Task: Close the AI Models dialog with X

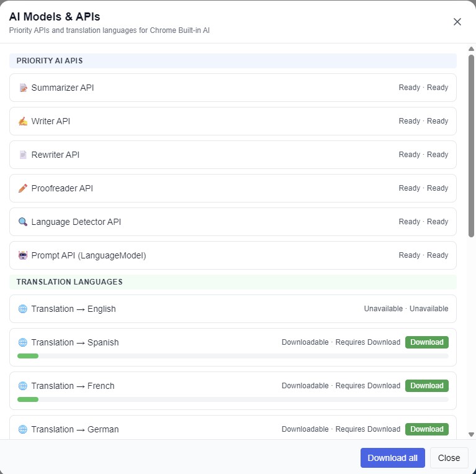Action: (x=457, y=22)
